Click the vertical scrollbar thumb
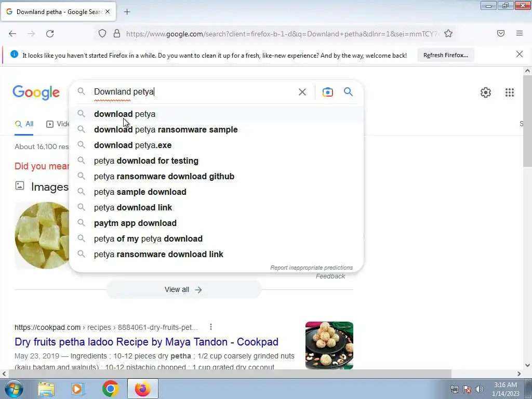This screenshot has width=532, height=399. pos(527,121)
